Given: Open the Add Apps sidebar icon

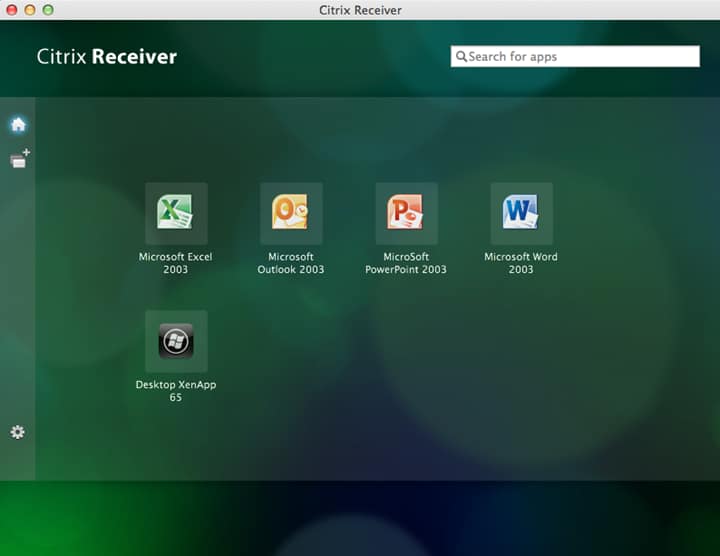Looking at the screenshot, I should point(20,158).
